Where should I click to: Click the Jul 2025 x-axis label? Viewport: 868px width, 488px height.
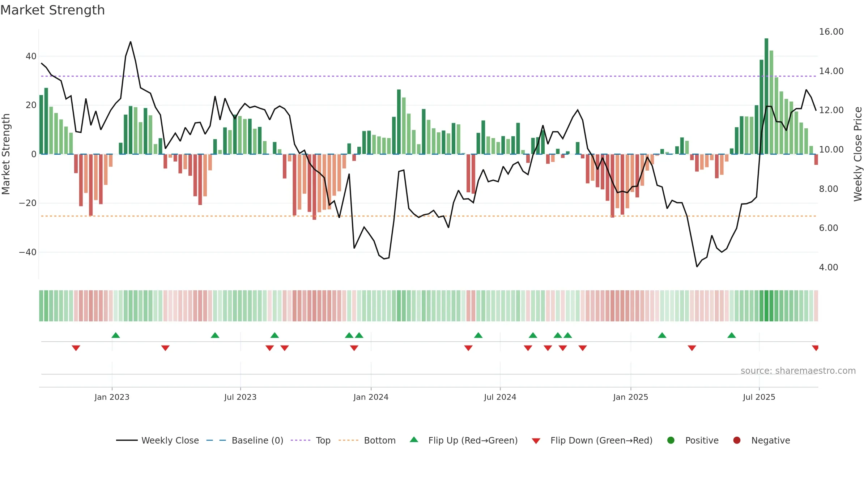tap(759, 397)
